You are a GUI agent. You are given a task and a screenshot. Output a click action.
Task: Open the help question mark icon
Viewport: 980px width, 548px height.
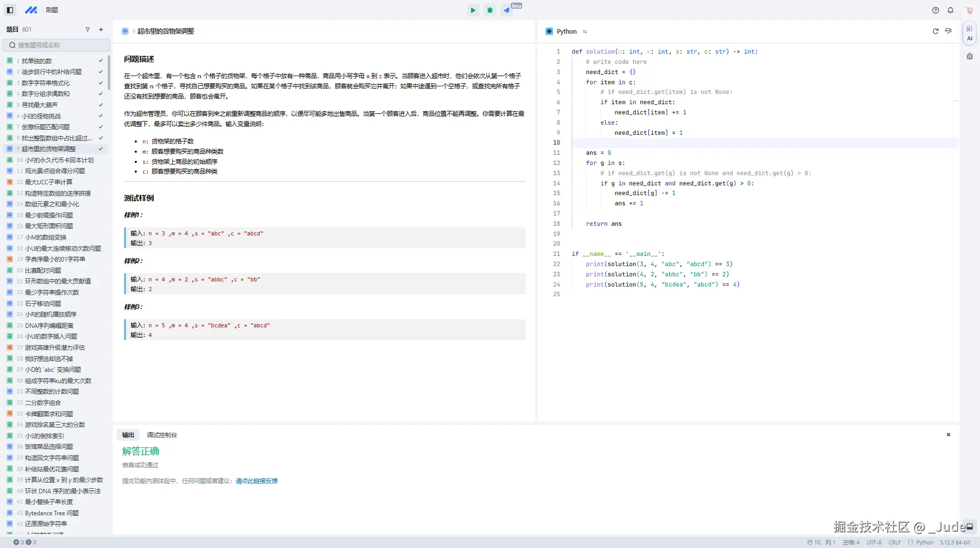coord(936,10)
